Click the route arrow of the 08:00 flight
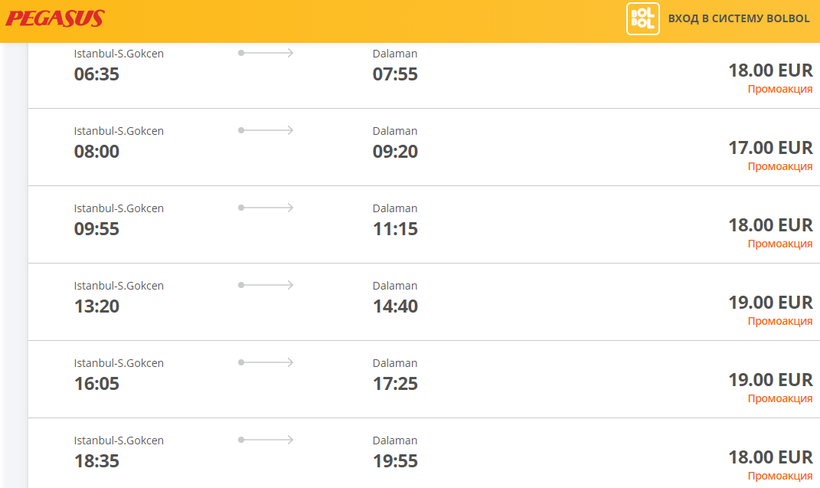This screenshot has width=820, height=488. click(266, 130)
